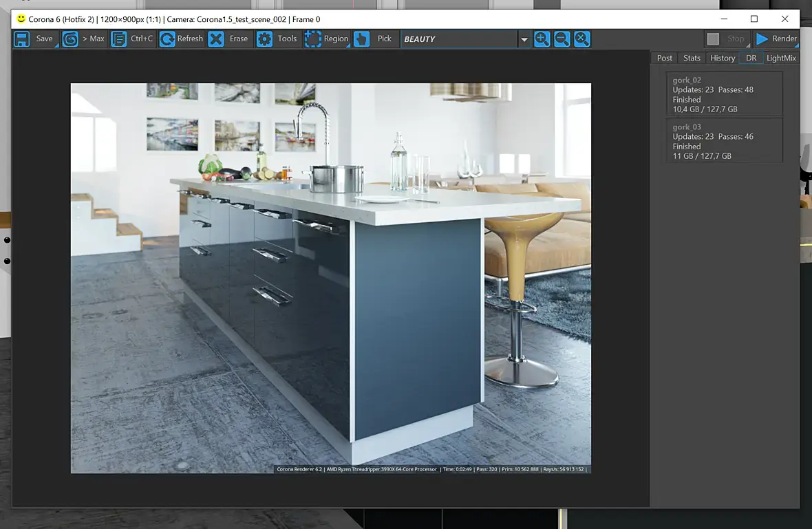The width and height of the screenshot is (812, 529).
Task: Select the gork_03 render node entry
Action: coord(725,140)
